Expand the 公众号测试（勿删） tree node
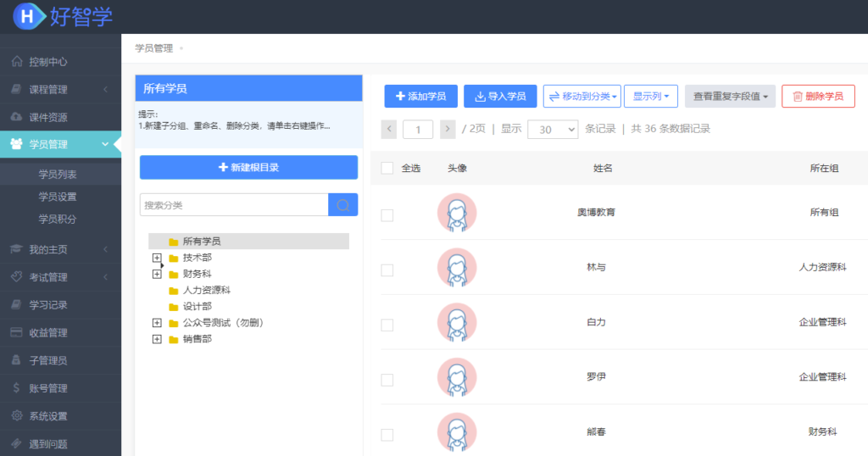 (x=157, y=323)
